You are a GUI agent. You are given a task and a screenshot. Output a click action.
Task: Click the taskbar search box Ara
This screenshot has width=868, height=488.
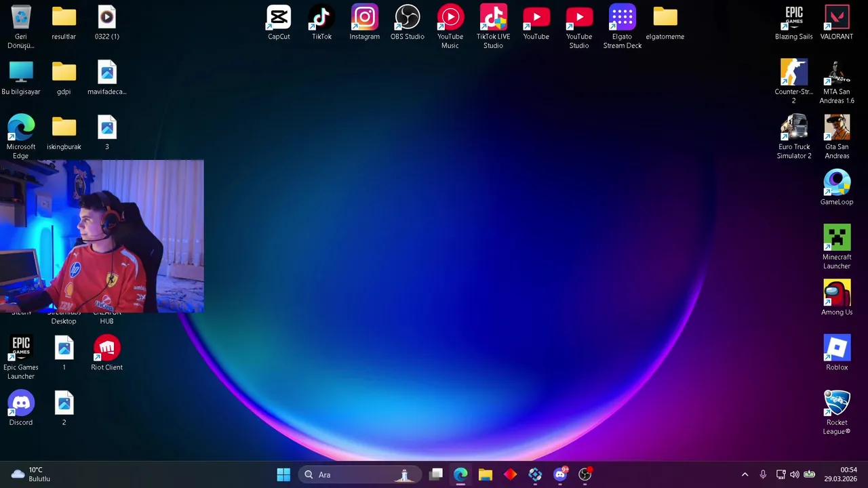pyautogui.click(x=359, y=474)
